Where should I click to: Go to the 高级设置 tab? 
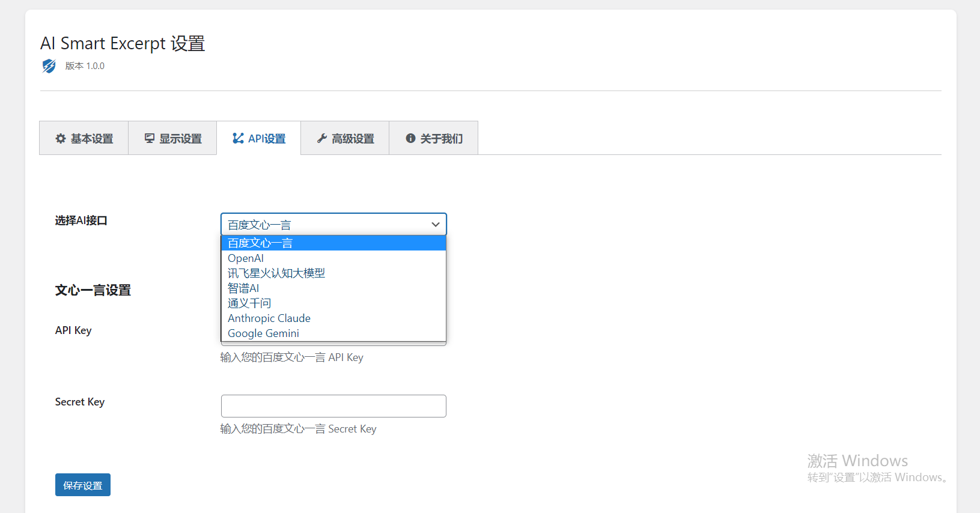pyautogui.click(x=345, y=138)
